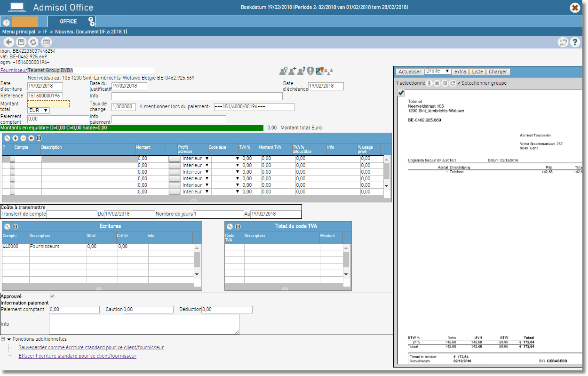Remove invoice line with minus icon

pos(23,138)
